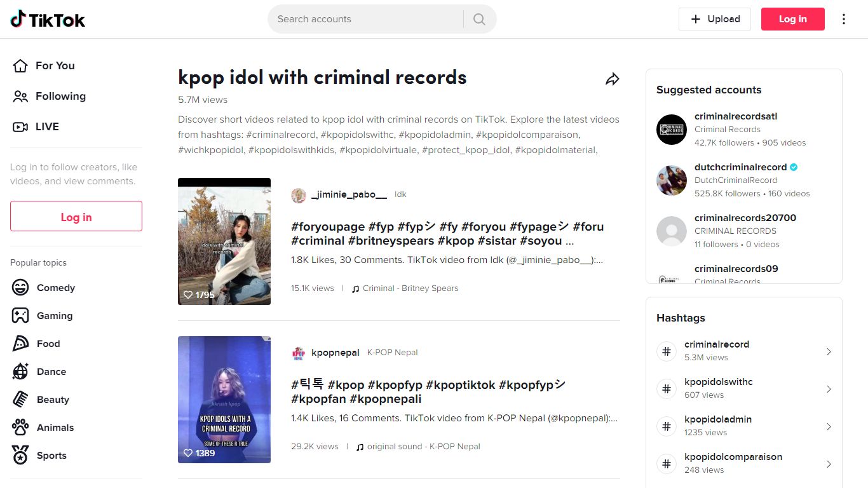Open criminalrecordsatl profile avatar
Screen dimensions: 868x488
click(x=672, y=129)
